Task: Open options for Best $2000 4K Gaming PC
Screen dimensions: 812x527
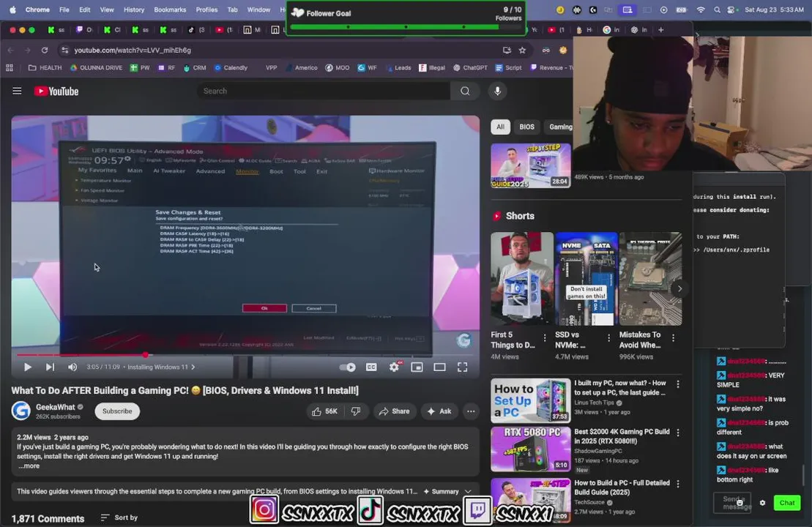Action: (678, 433)
